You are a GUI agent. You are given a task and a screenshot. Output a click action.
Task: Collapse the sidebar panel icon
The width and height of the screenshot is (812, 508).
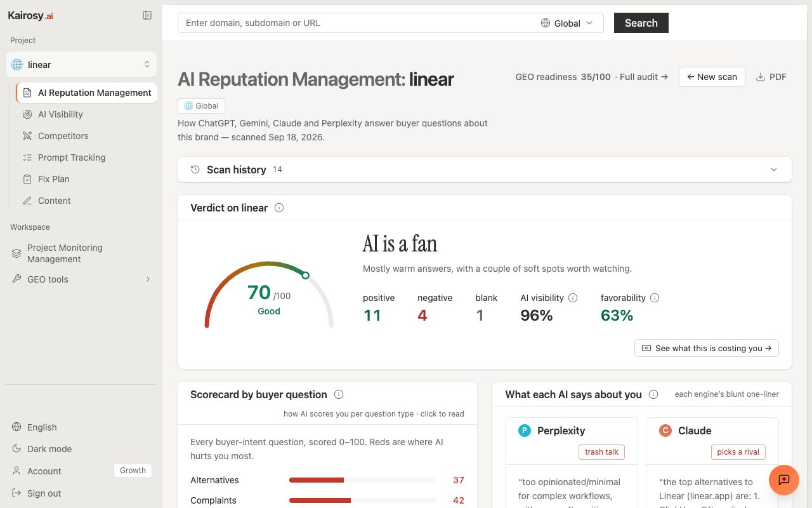click(x=147, y=15)
